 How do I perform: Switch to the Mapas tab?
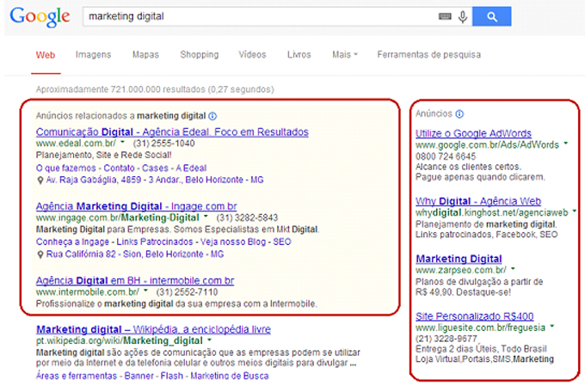coord(145,55)
